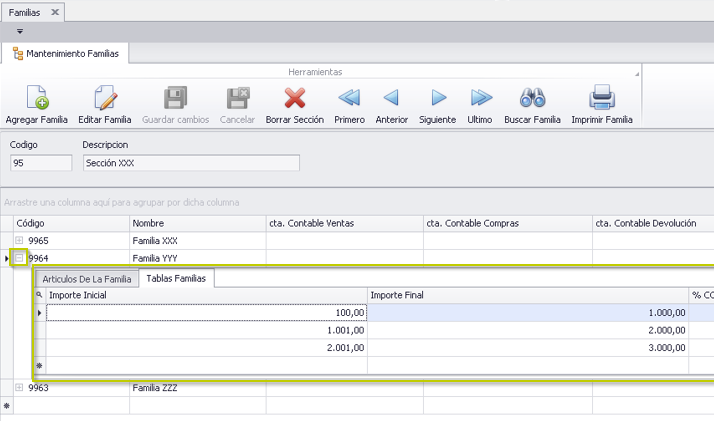
Task: Close the Familias document tab
Action: point(55,12)
